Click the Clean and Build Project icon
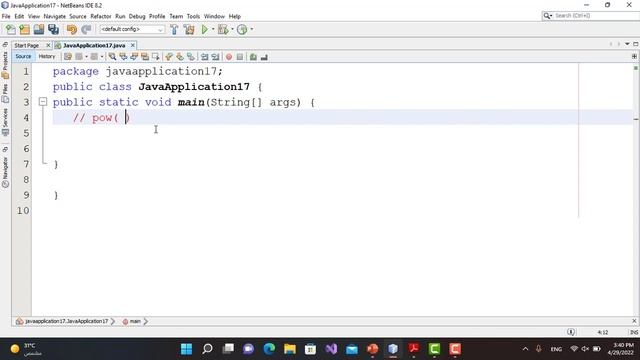The height and width of the screenshot is (360, 640). (189, 29)
